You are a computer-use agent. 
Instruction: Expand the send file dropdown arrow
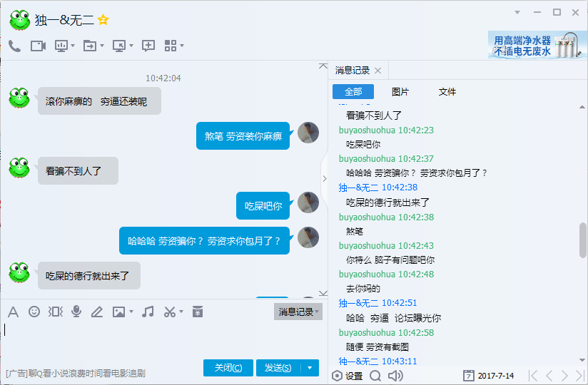(101, 46)
